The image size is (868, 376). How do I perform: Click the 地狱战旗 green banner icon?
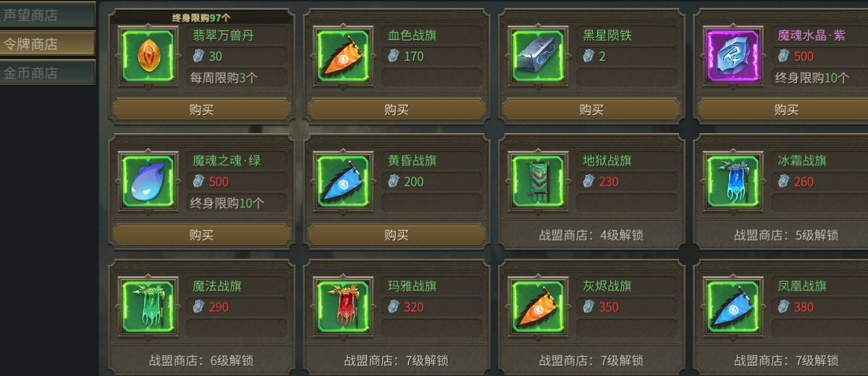click(x=537, y=182)
